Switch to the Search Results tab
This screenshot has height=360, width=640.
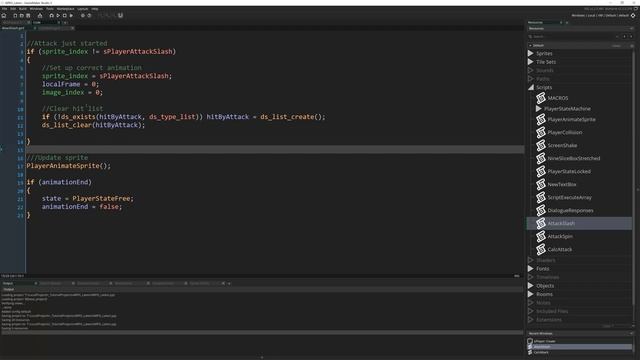point(56,283)
